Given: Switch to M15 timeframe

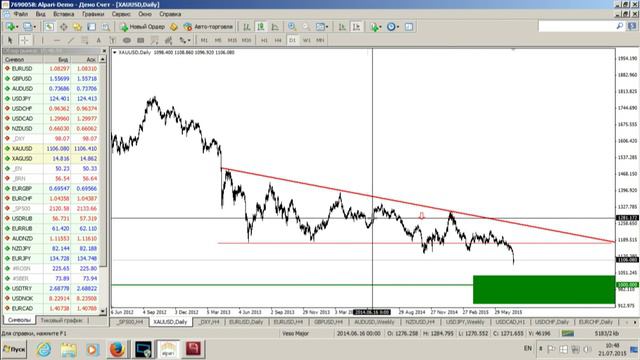Looking at the screenshot, I should 232,40.
